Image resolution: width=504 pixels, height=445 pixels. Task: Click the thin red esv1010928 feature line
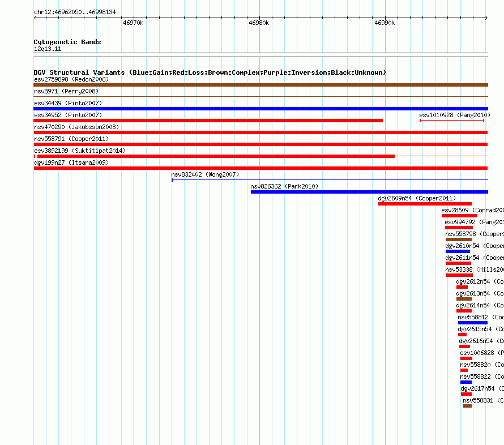[x=452, y=121]
